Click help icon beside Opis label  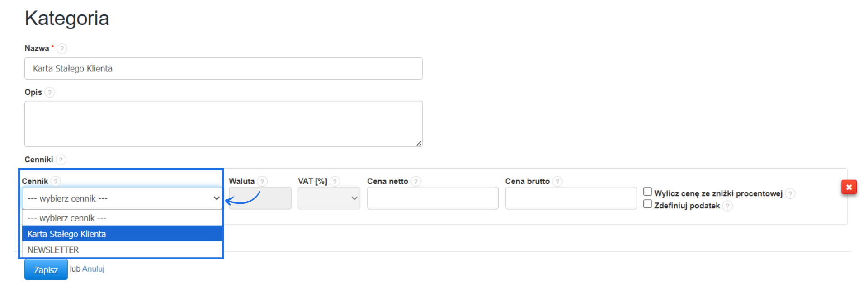pos(50,92)
